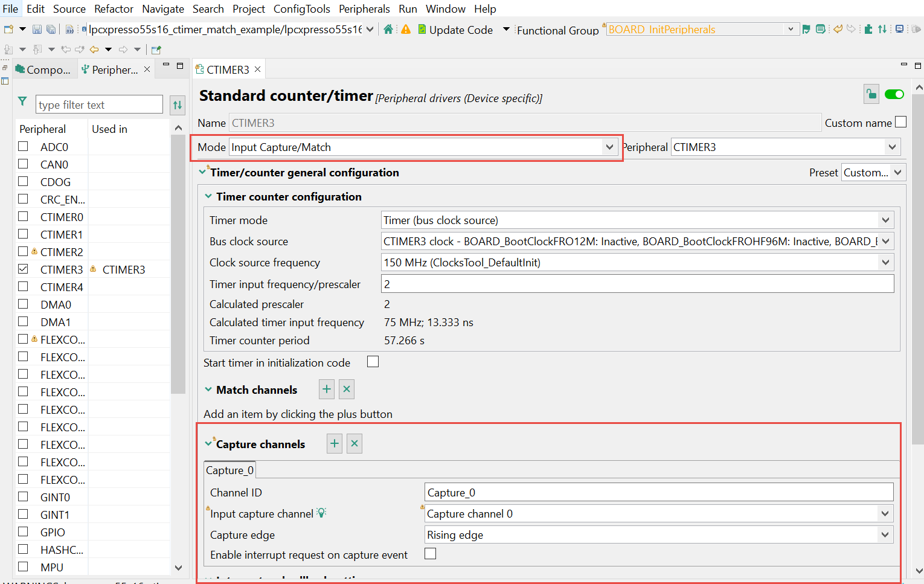Click the sort arrows beside the filter box
This screenshot has height=584, width=924.
[178, 105]
